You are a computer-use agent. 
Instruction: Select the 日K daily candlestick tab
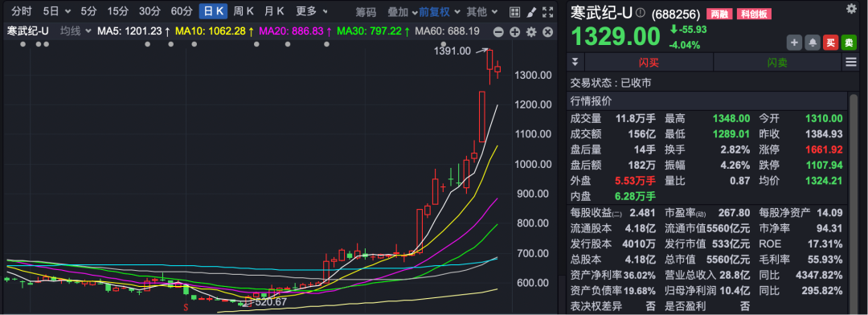pyautogui.click(x=213, y=11)
